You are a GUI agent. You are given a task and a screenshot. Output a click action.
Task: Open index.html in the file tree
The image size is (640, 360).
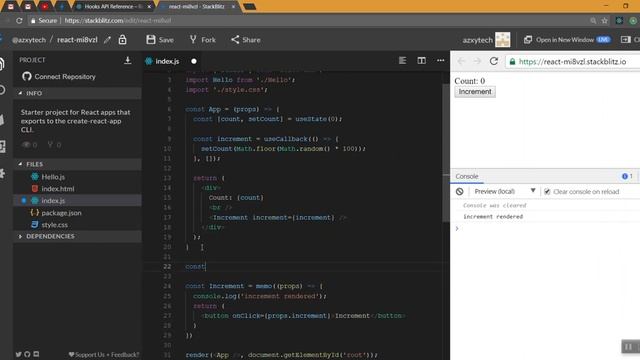pos(58,189)
